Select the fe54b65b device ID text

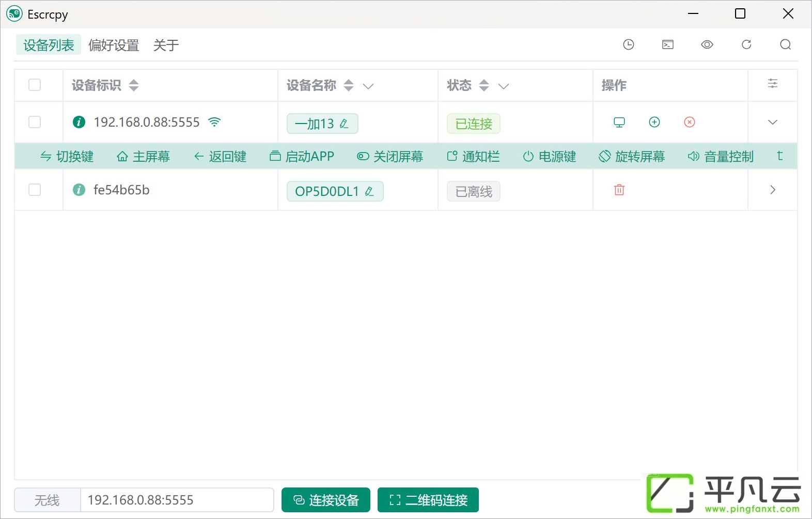pos(121,190)
